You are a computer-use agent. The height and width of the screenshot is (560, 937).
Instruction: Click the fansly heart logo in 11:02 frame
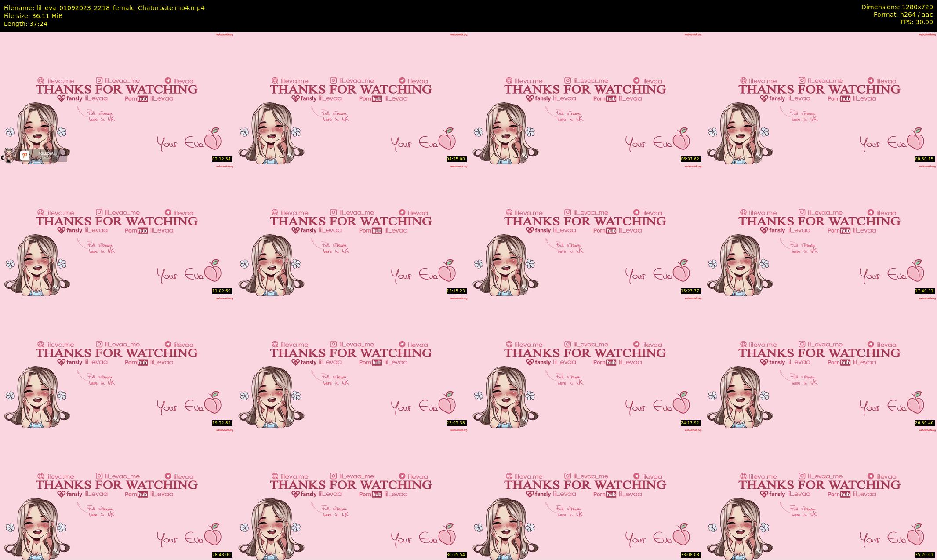point(61,230)
